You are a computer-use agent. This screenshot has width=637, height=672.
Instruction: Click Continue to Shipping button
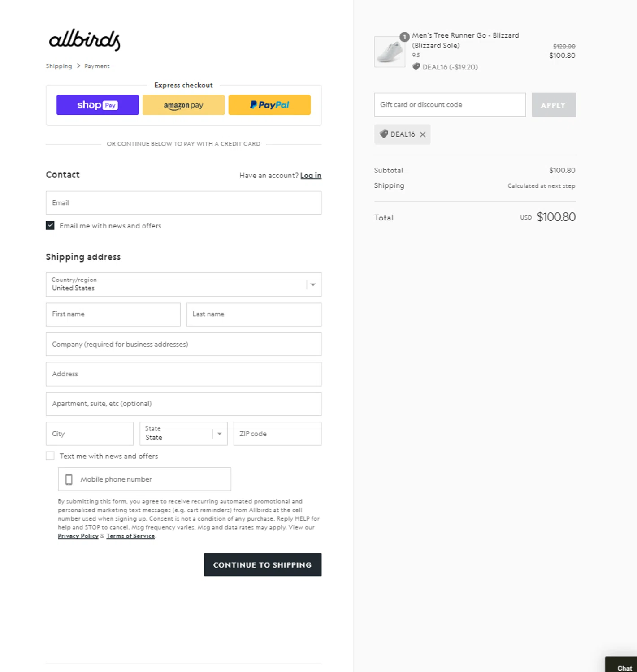(x=263, y=564)
